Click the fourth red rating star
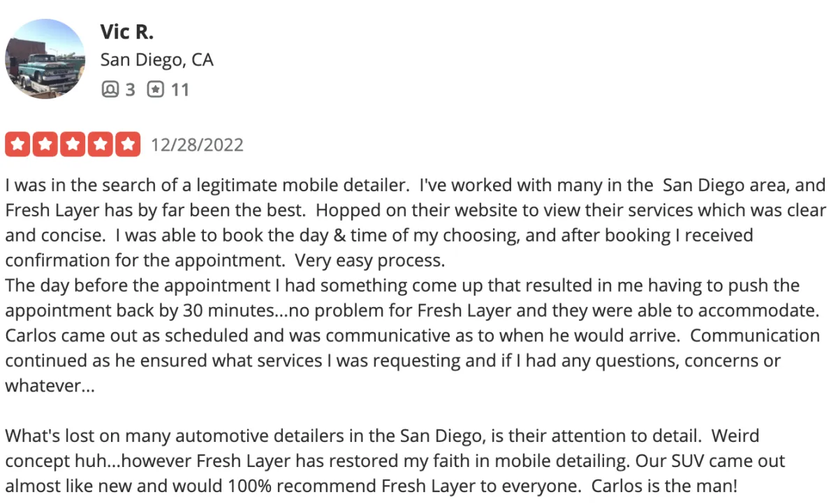The image size is (838, 504). pyautogui.click(x=100, y=145)
